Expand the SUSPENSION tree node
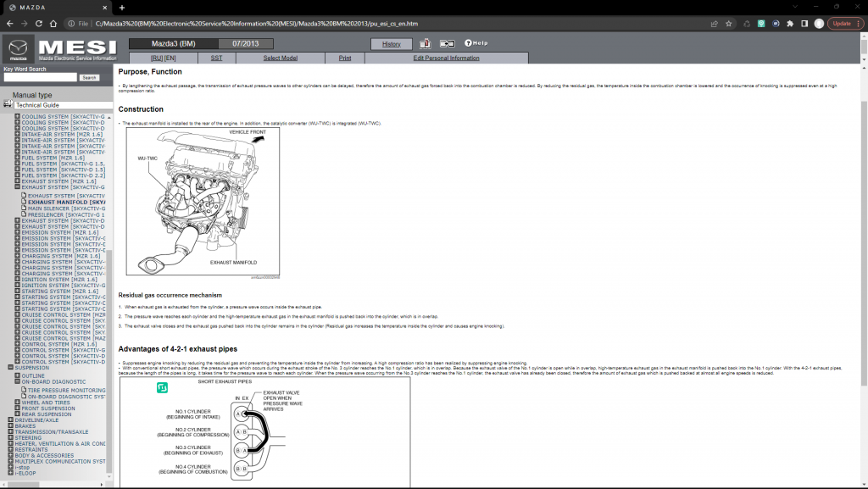The height and width of the screenshot is (489, 868). point(9,367)
